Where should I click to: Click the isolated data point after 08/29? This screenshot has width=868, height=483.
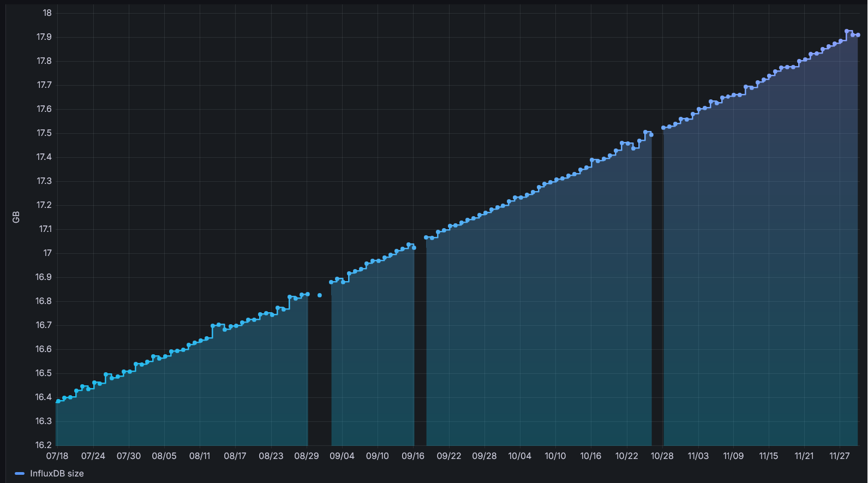click(x=320, y=295)
